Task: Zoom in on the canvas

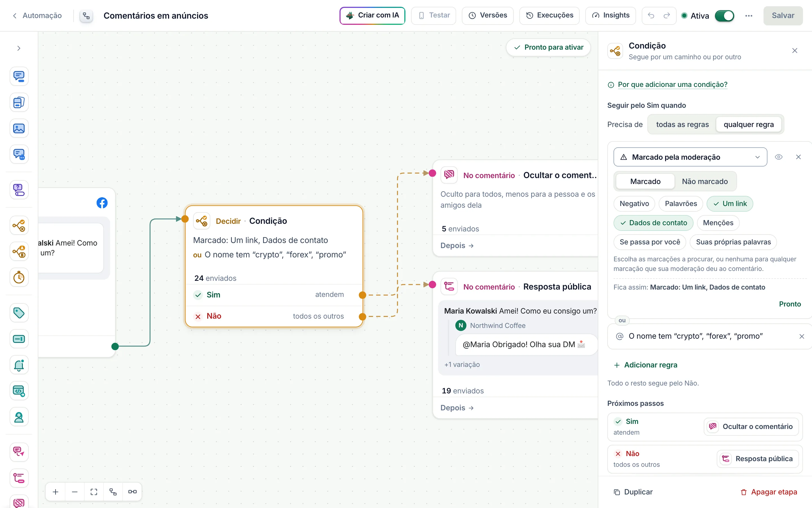Action: pos(55,492)
